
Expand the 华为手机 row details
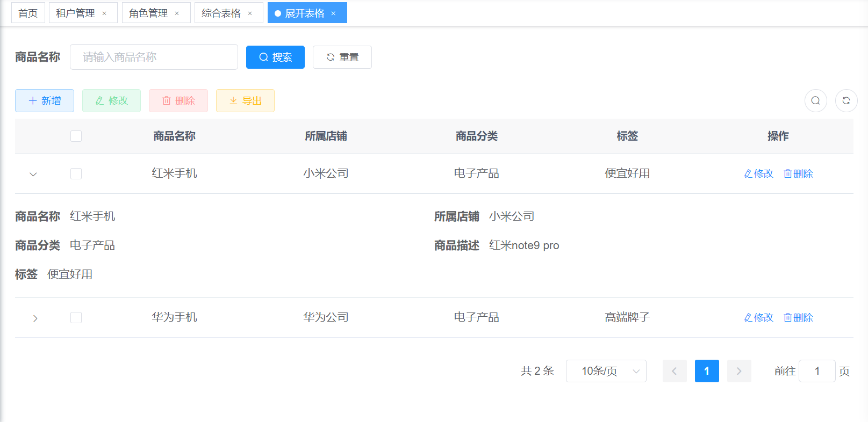pos(35,318)
